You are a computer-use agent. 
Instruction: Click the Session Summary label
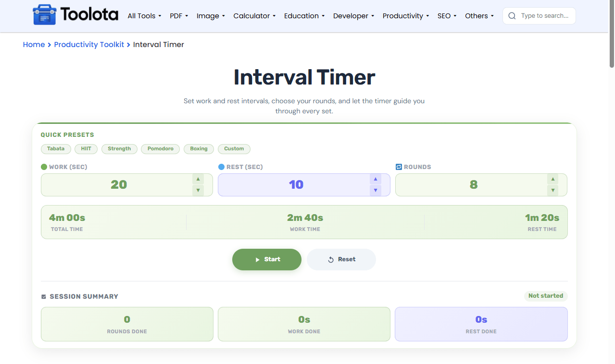click(84, 297)
